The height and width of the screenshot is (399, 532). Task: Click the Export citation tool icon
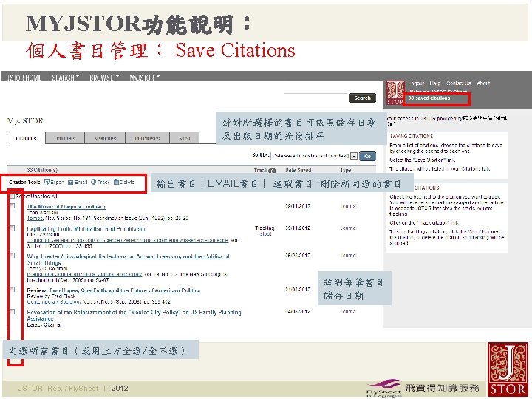pyautogui.click(x=47, y=182)
